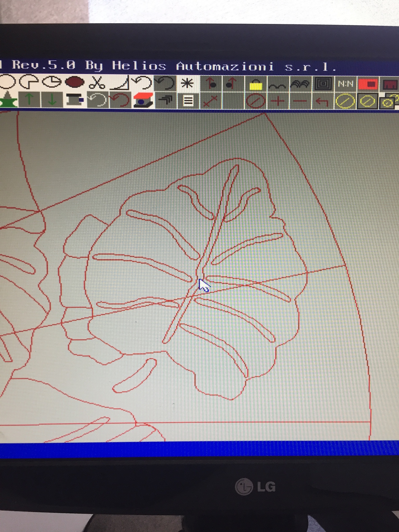Click the red curved undo arrow

[x=120, y=100]
